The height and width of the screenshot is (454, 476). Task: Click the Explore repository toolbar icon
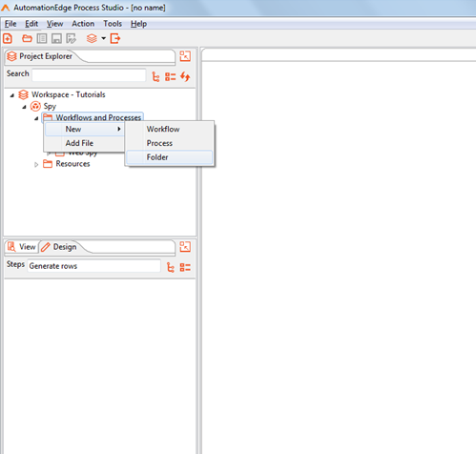[x=42, y=39]
